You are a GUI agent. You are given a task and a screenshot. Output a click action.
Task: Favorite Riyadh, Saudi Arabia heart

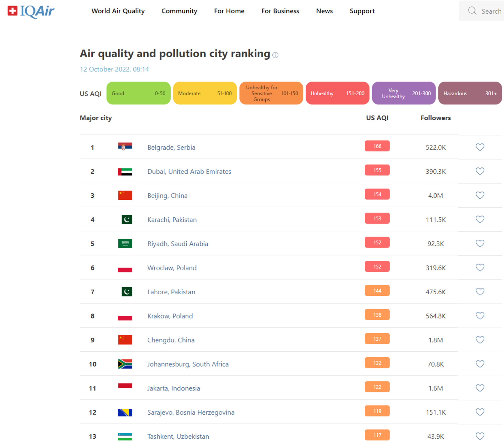point(480,243)
